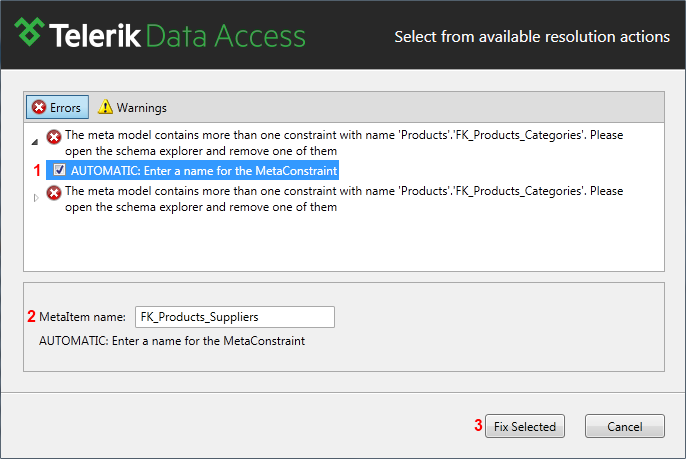686x459 pixels.
Task: Click the Select from available resolution actions heading
Action: point(532,37)
